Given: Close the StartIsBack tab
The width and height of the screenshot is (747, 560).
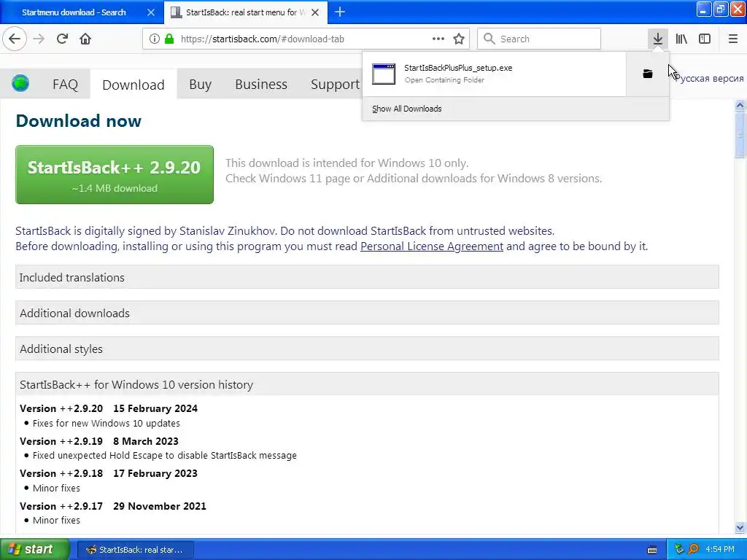Looking at the screenshot, I should [x=315, y=12].
